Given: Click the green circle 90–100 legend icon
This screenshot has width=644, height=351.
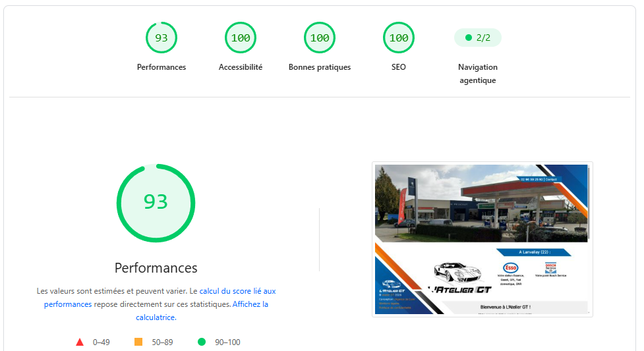Looking at the screenshot, I should [x=202, y=342].
